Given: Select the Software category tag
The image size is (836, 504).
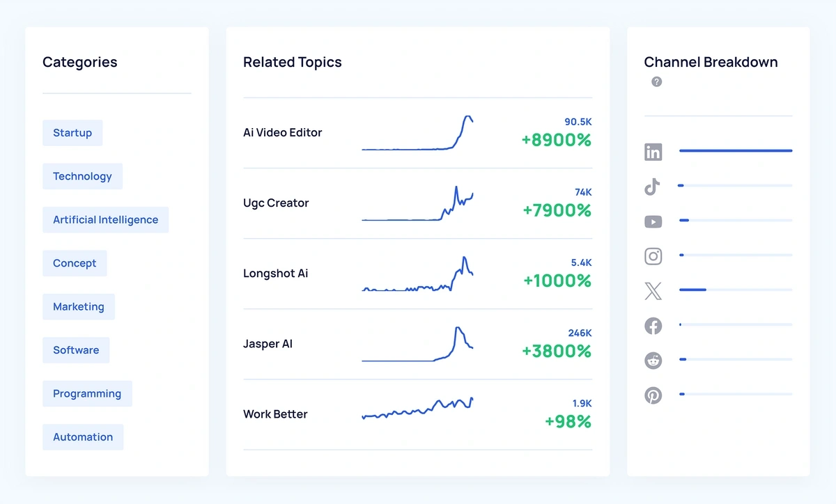Looking at the screenshot, I should 76,350.
